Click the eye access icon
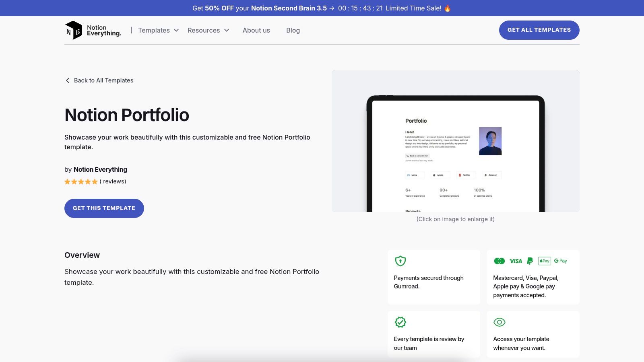Image resolution: width=644 pixels, height=362 pixels. 500,322
